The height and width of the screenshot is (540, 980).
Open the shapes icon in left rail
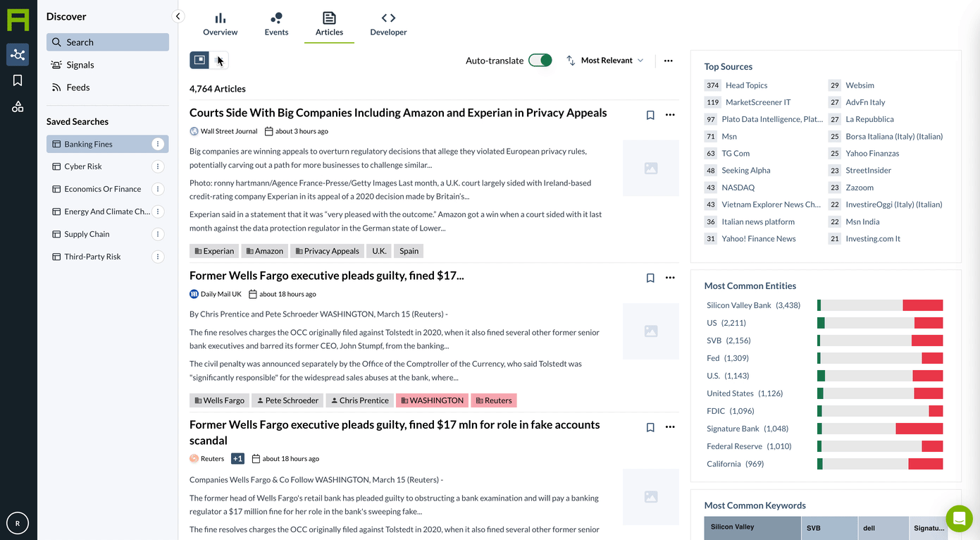point(18,106)
